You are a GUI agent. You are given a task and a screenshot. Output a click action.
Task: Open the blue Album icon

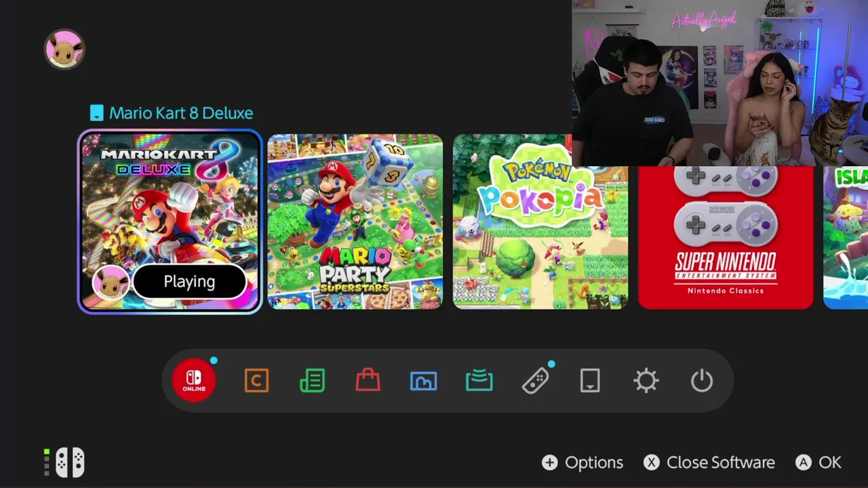pos(423,381)
